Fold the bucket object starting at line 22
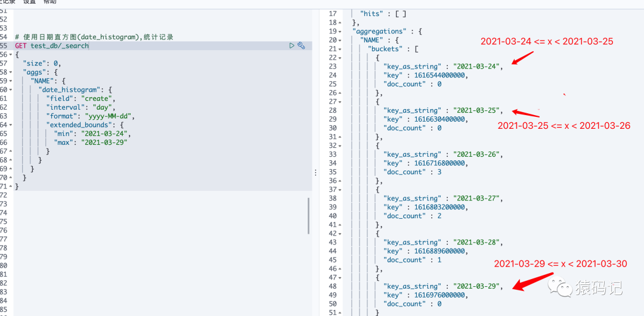644x316 pixels. 340,58
